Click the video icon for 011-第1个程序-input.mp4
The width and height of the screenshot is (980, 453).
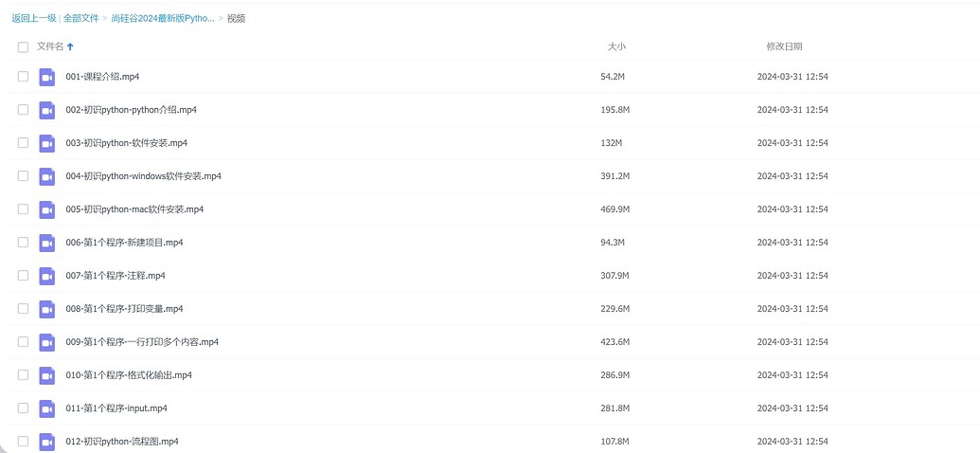pos(47,408)
